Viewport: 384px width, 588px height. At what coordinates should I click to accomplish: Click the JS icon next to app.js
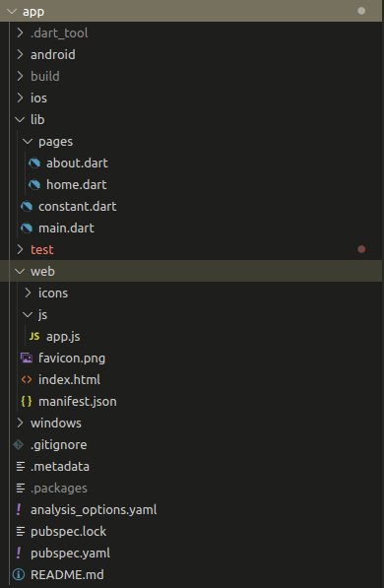pyautogui.click(x=34, y=336)
